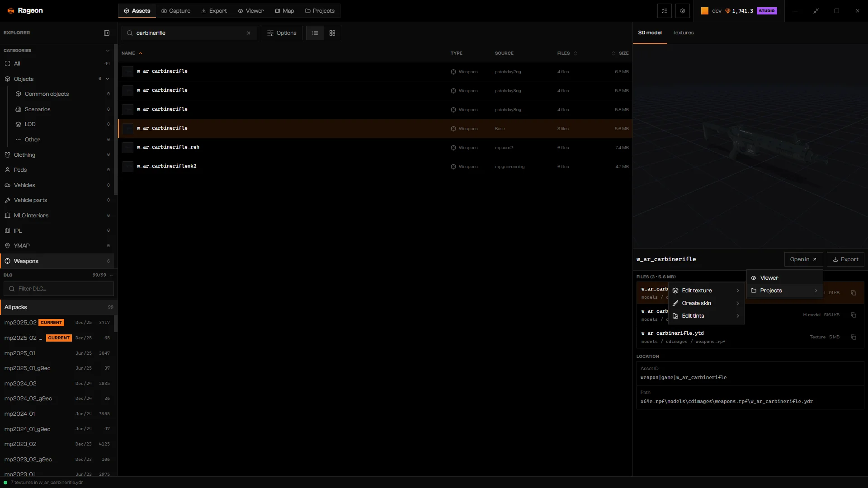The height and width of the screenshot is (488, 868).
Task: Collapse the Categories section
Action: tap(108, 51)
